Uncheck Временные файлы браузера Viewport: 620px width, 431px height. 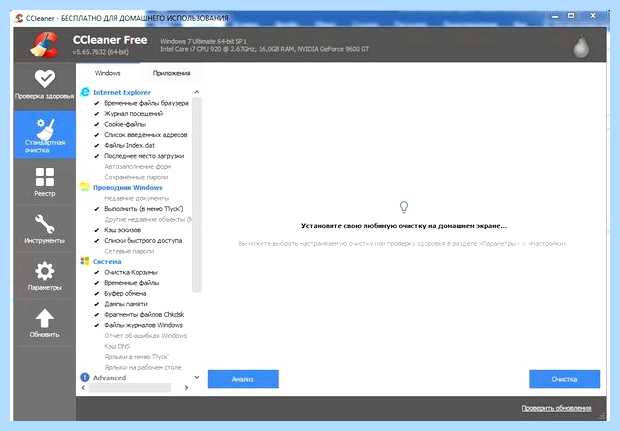click(96, 103)
